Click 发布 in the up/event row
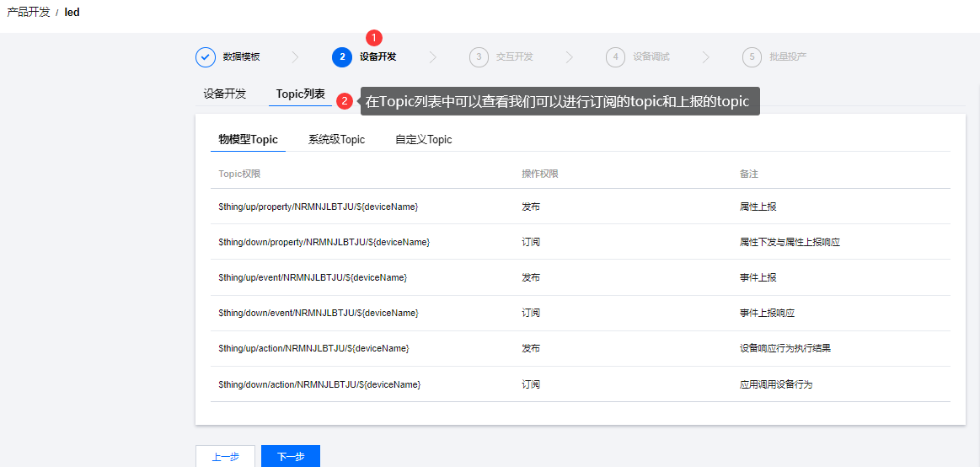This screenshot has width=980, height=467. 531,277
